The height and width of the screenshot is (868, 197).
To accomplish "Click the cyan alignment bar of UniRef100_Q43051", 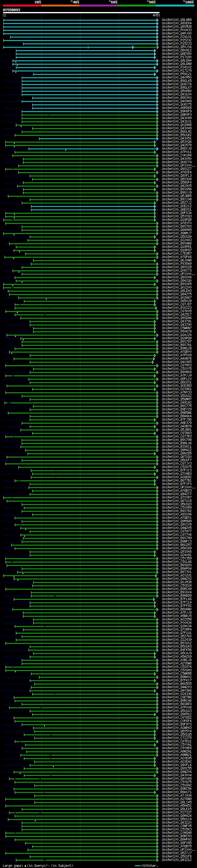I will (x=99, y=139).
